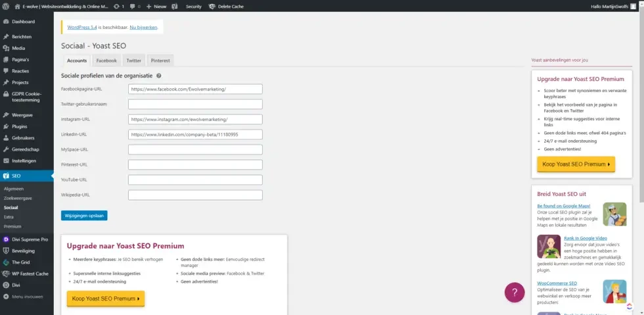Click the Beveiliging shield icon
This screenshot has height=315, width=644.
coord(6,251)
